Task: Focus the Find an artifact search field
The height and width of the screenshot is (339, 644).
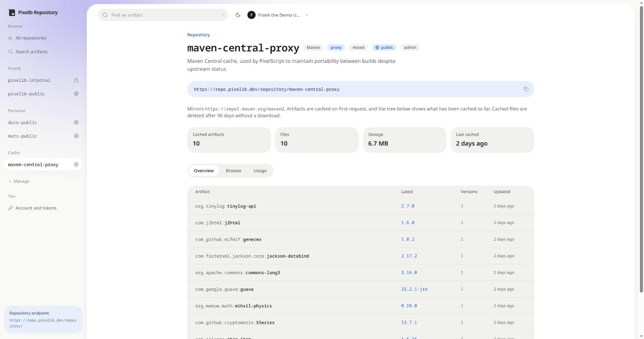Action: tap(163, 15)
